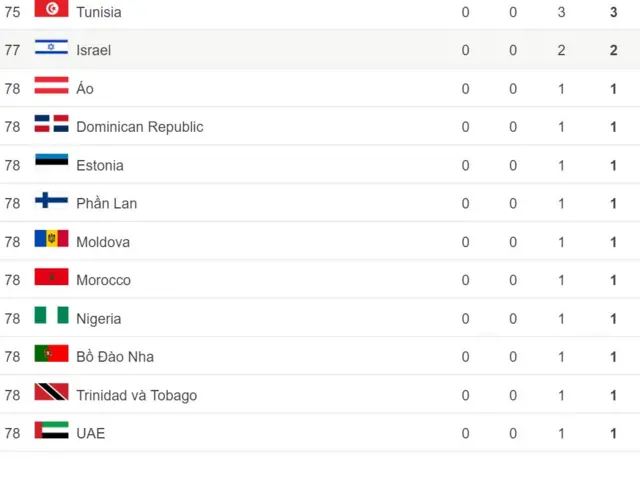This screenshot has width=640, height=485.
Task: Click the Moldova country name
Action: tap(103, 242)
